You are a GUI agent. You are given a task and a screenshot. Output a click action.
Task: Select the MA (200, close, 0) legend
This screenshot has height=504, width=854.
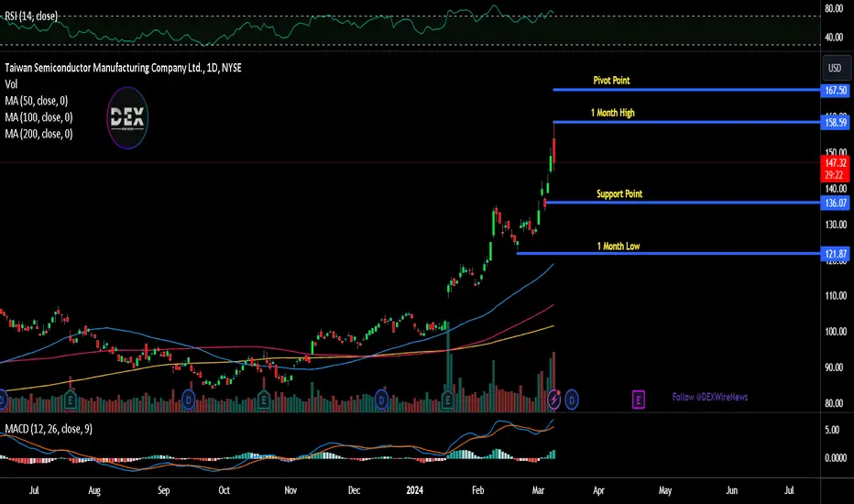pyautogui.click(x=38, y=134)
